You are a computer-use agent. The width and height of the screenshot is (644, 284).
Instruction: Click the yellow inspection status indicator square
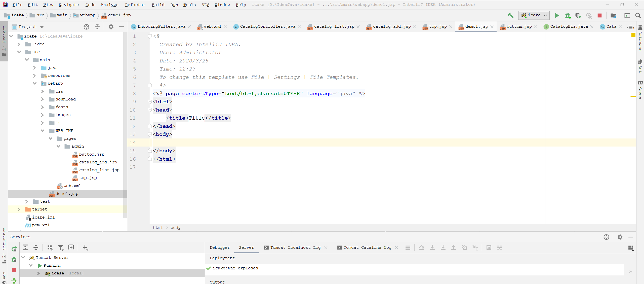tap(633, 35)
